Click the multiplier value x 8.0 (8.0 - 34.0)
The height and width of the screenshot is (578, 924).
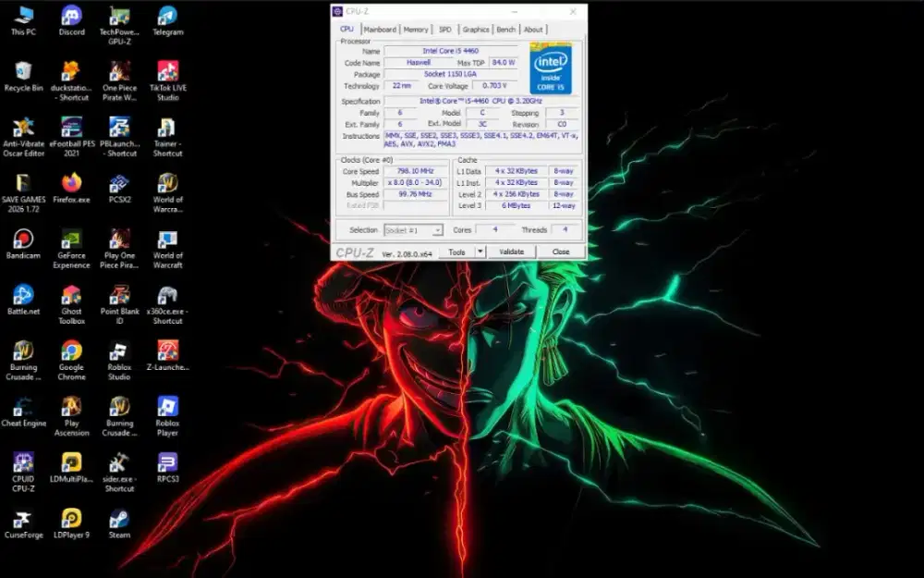(x=416, y=183)
